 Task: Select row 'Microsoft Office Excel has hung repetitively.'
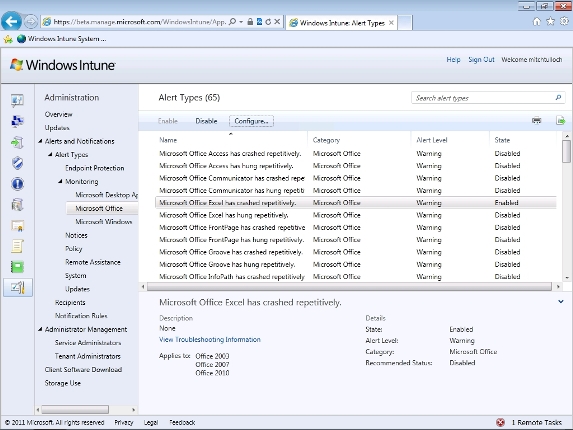point(356,215)
